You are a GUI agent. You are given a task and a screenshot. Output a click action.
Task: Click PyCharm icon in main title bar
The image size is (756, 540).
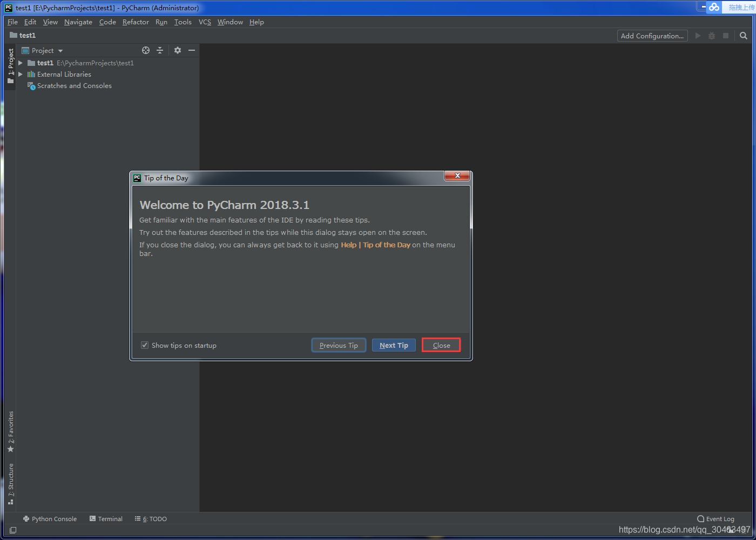click(9, 8)
